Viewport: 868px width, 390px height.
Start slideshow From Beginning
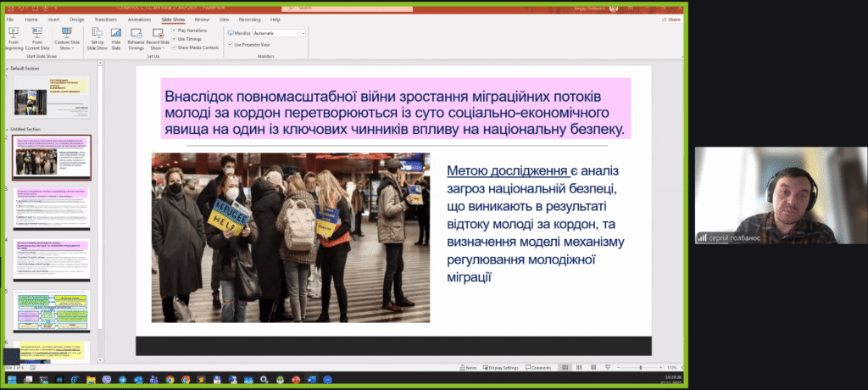(14, 37)
